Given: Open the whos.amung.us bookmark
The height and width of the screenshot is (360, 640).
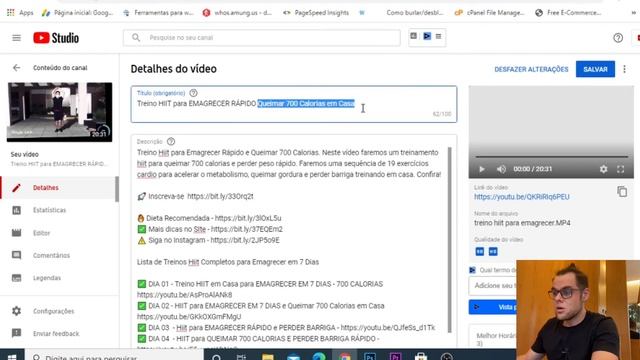Looking at the screenshot, I should 237,13.
